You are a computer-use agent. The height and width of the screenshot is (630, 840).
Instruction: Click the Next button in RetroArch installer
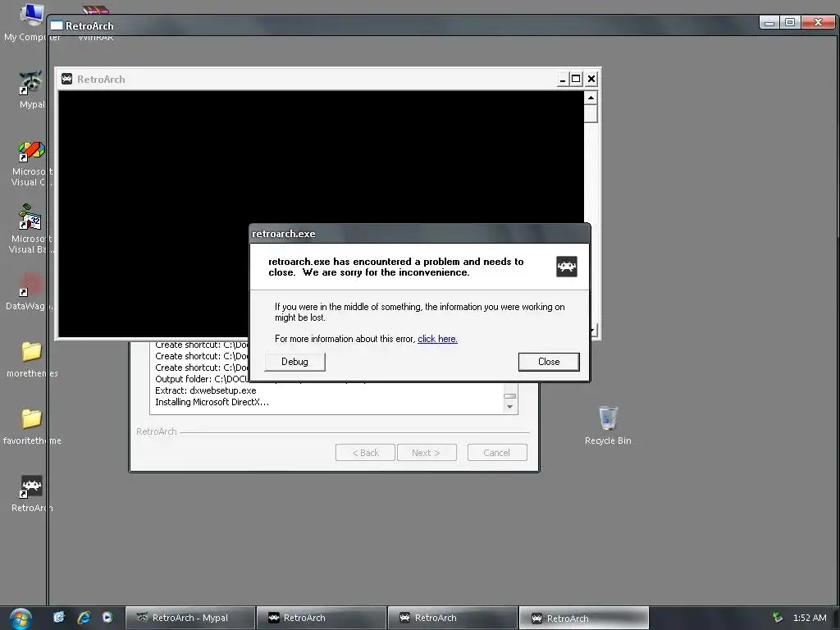[x=427, y=453]
